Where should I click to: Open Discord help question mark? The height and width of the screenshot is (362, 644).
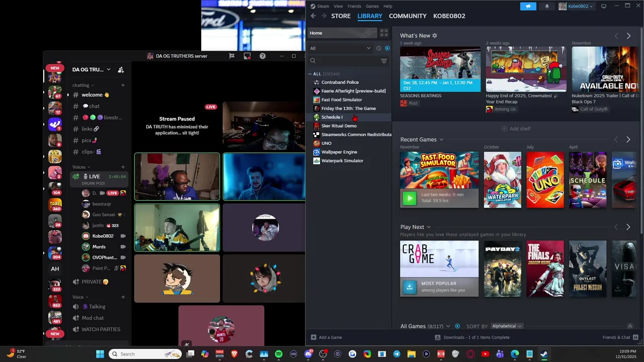(263, 56)
